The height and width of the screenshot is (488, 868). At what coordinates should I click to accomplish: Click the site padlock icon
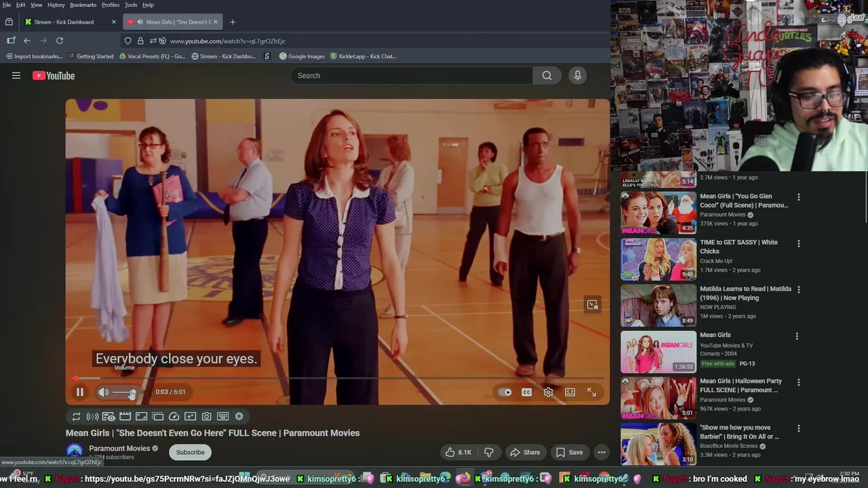(140, 41)
